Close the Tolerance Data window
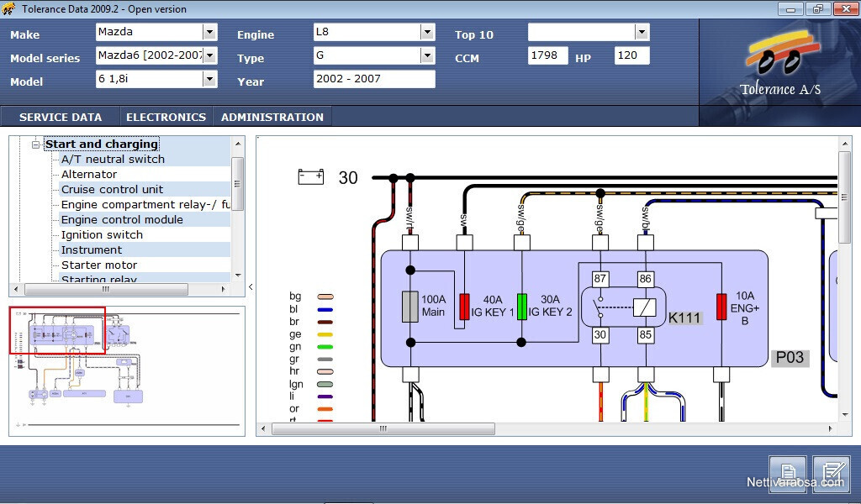This screenshot has width=861, height=504. pyautogui.click(x=845, y=9)
